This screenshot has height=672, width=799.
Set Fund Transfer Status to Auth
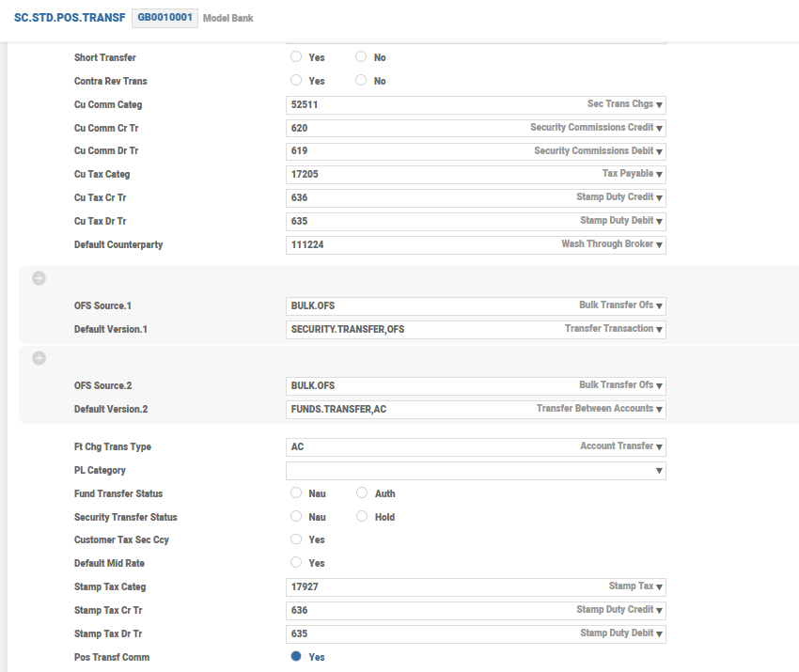[363, 493]
